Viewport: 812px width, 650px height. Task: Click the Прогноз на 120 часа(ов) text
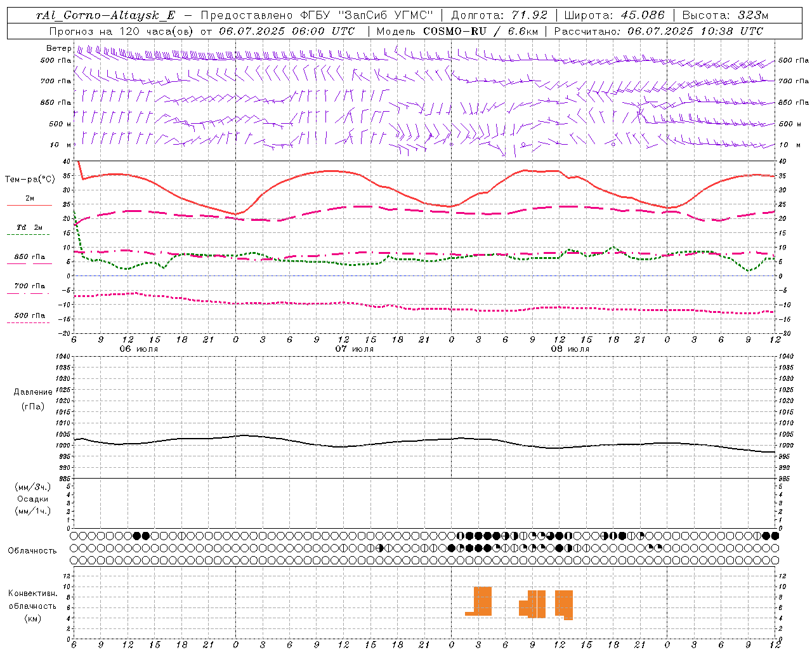[x=122, y=30]
